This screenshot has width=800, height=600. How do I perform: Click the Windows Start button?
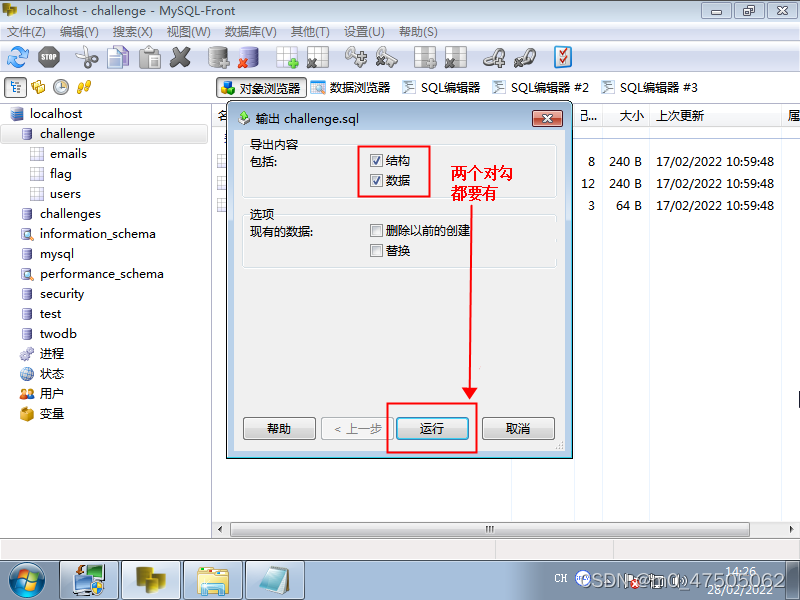click(27, 581)
